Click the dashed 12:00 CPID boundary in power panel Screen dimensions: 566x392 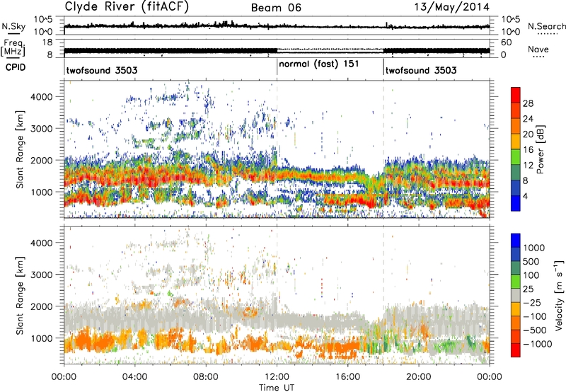[277, 149]
